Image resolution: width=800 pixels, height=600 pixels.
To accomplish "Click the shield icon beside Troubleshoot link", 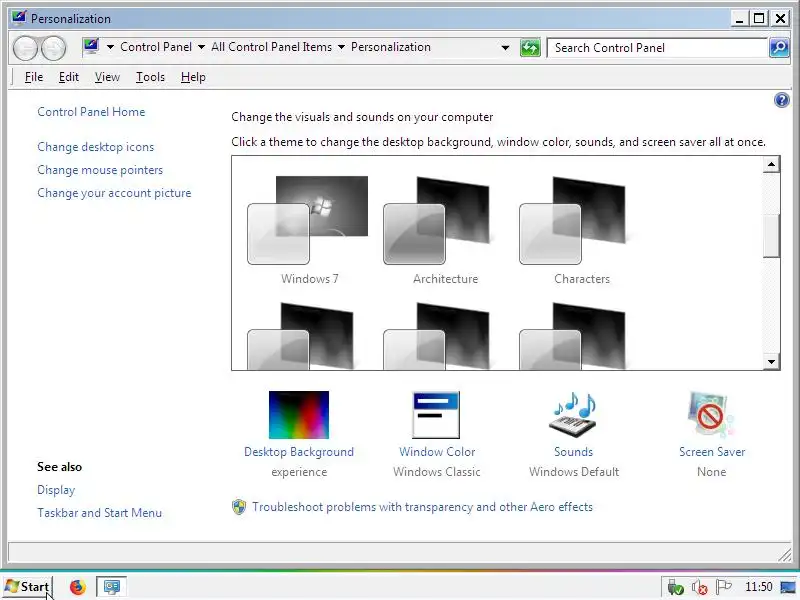I will click(239, 507).
